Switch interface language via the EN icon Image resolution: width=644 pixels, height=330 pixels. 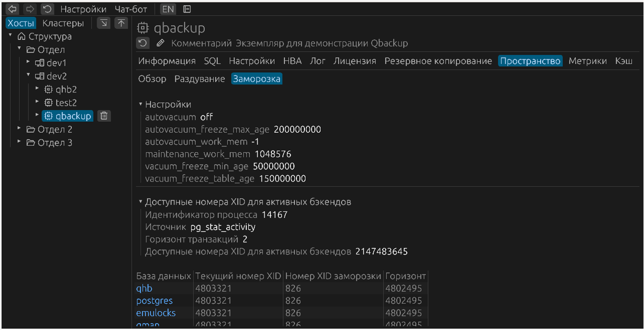click(x=169, y=8)
